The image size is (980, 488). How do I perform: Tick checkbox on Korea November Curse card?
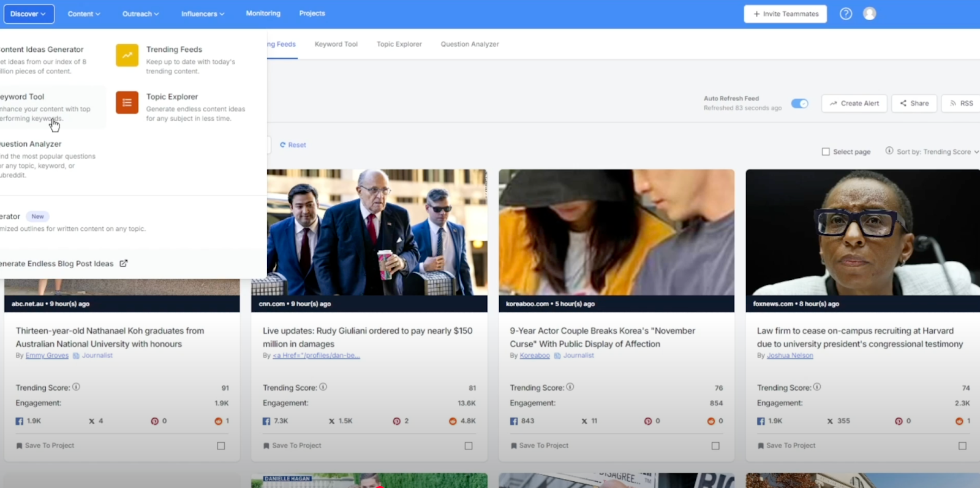click(x=715, y=446)
